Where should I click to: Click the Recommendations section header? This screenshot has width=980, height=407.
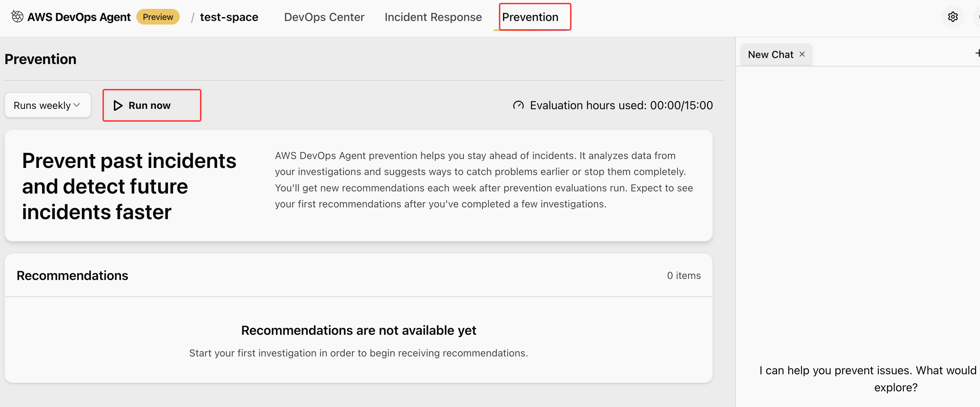click(x=72, y=275)
